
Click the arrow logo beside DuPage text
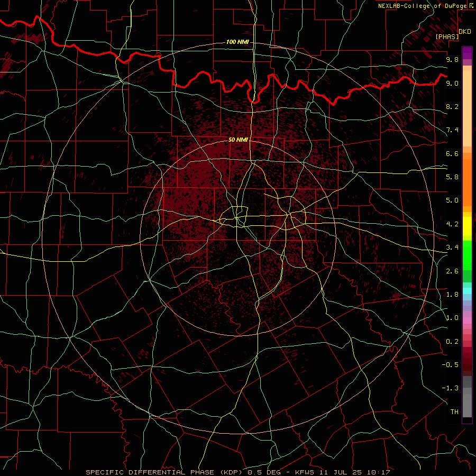[x=472, y=5]
